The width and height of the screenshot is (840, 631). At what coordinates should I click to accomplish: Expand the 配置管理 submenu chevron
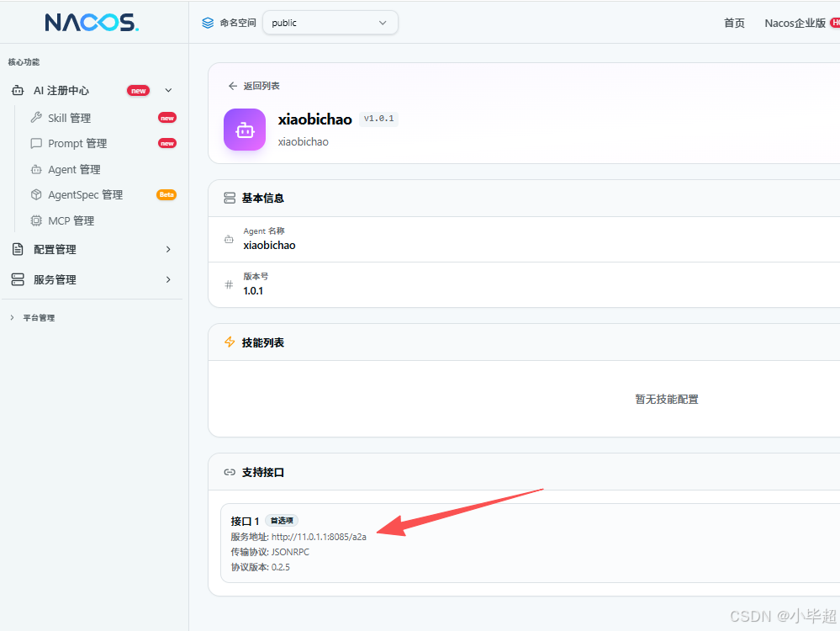[168, 249]
